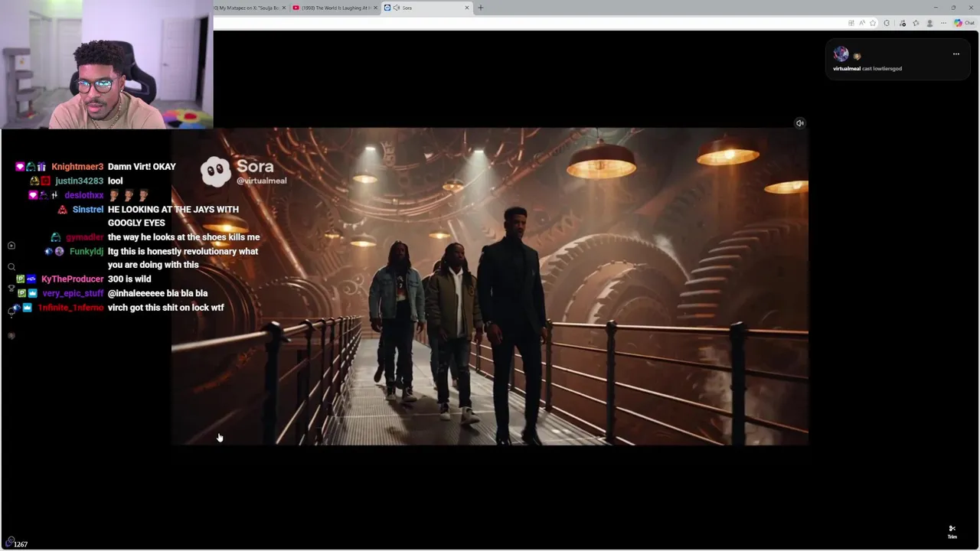Open the lowtiersgod cast link
The width and height of the screenshot is (980, 551).
(887, 69)
